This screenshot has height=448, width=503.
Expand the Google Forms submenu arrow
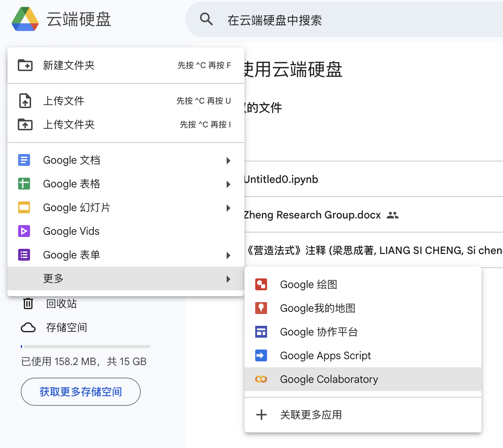pyautogui.click(x=228, y=255)
